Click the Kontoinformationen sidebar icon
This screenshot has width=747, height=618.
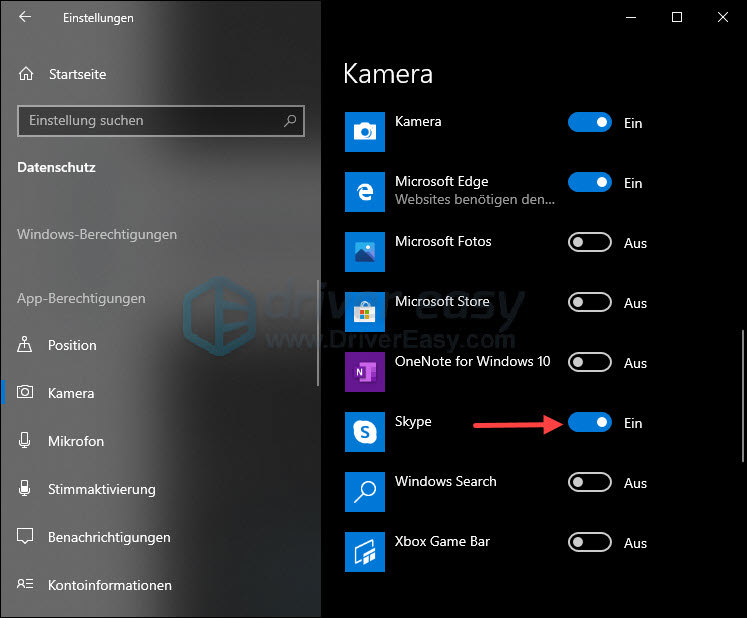25,584
